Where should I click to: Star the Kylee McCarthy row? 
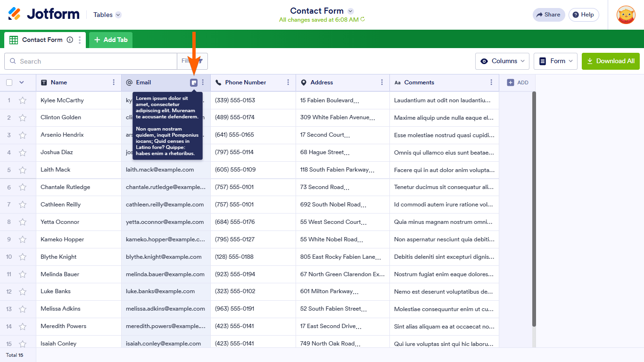[23, 100]
